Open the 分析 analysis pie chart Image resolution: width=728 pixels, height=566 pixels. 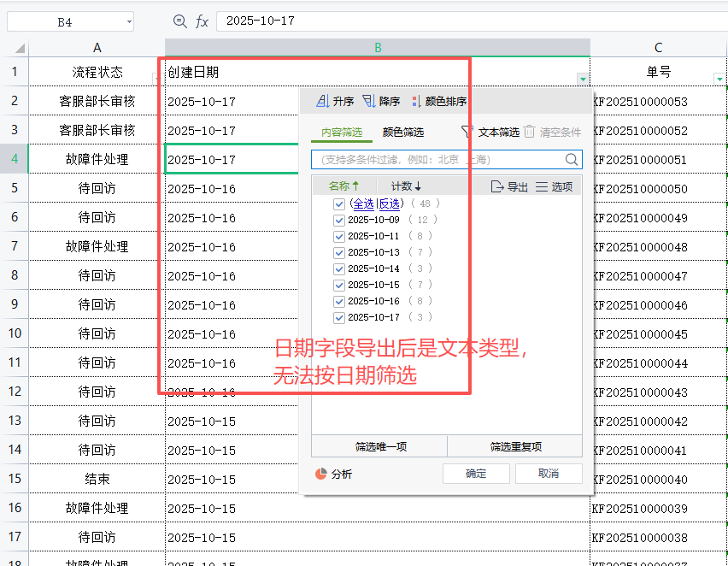(333, 474)
